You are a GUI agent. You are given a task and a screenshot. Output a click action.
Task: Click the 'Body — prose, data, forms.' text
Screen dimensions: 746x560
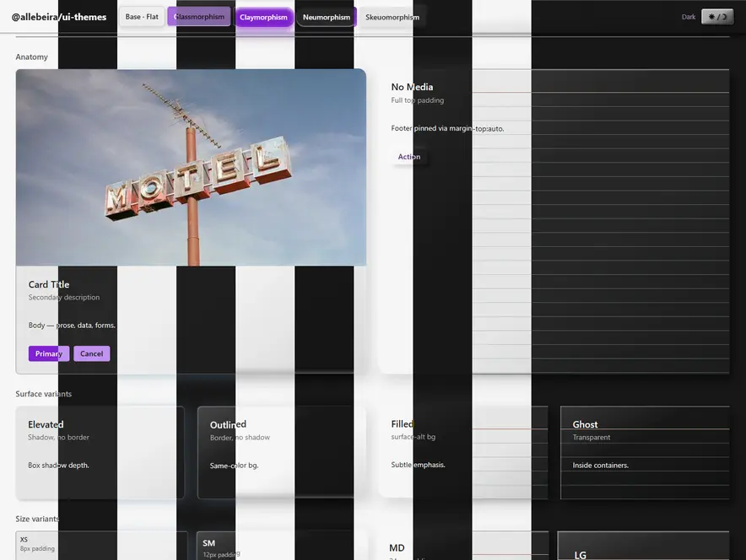72,326
